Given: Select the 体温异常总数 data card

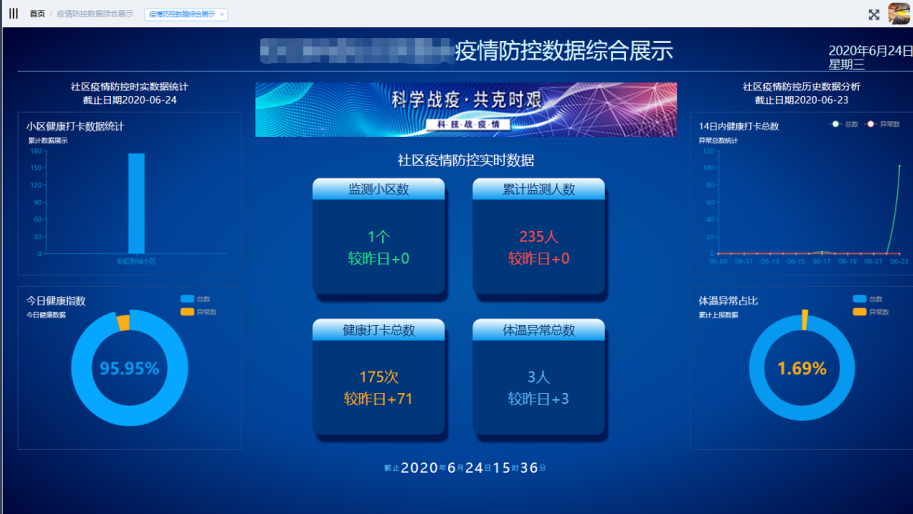Looking at the screenshot, I should pos(538,378).
